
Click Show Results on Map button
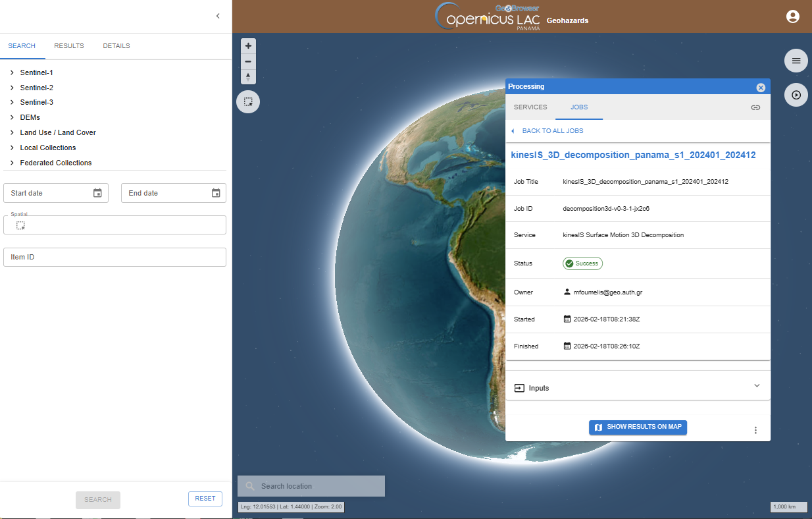638,427
